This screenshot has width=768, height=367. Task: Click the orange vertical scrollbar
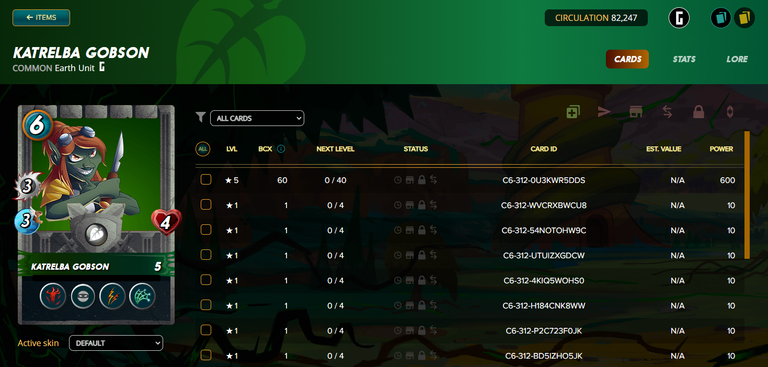point(747,195)
